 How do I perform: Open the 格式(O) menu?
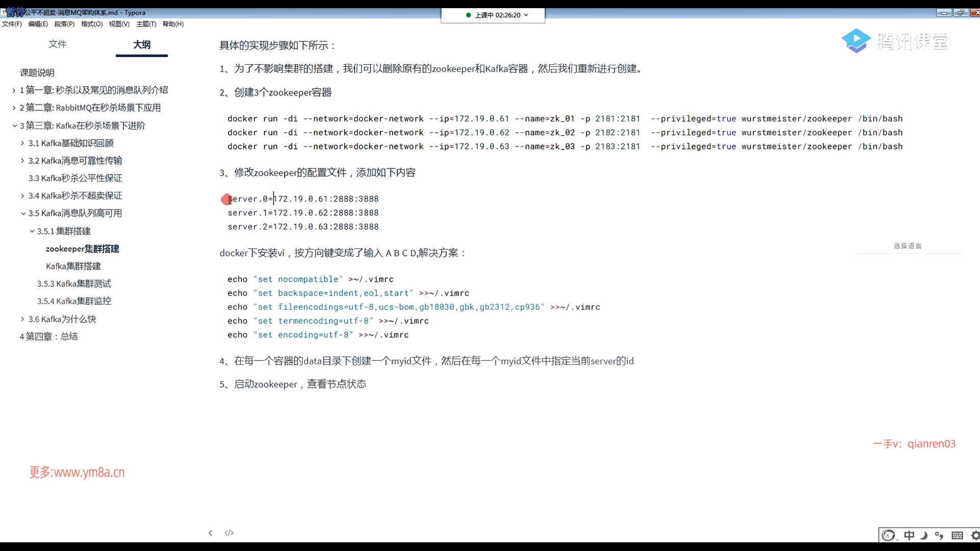click(x=92, y=24)
